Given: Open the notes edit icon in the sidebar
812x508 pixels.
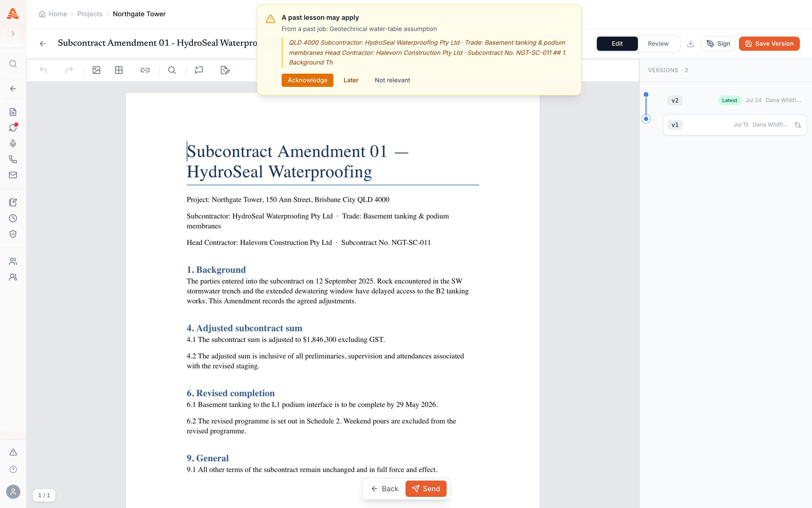Looking at the screenshot, I should tap(13, 202).
